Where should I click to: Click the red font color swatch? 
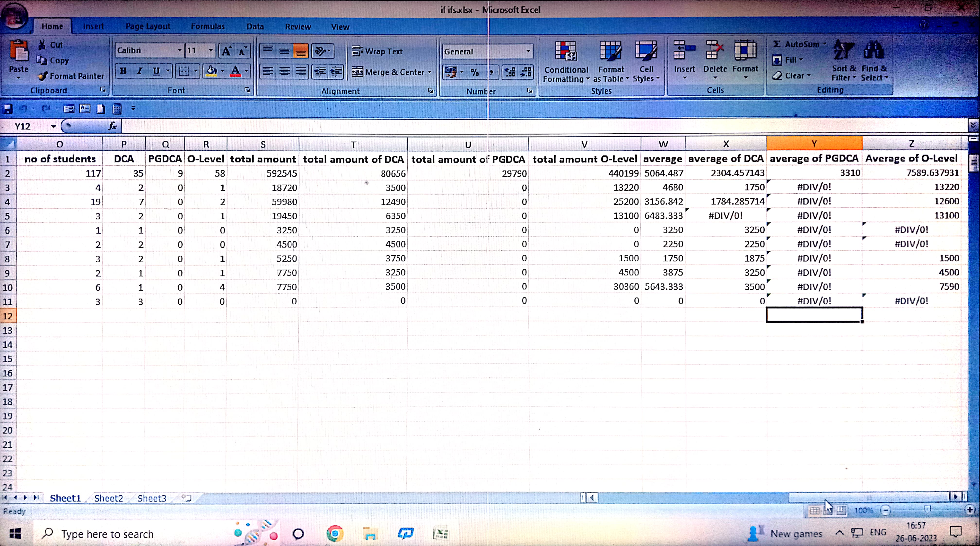[236, 71]
